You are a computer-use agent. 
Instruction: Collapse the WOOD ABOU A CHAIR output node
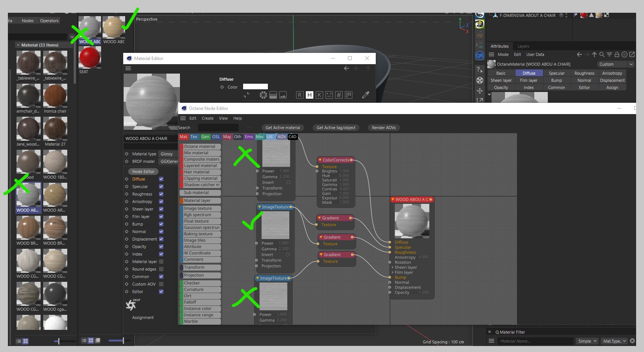click(x=393, y=200)
